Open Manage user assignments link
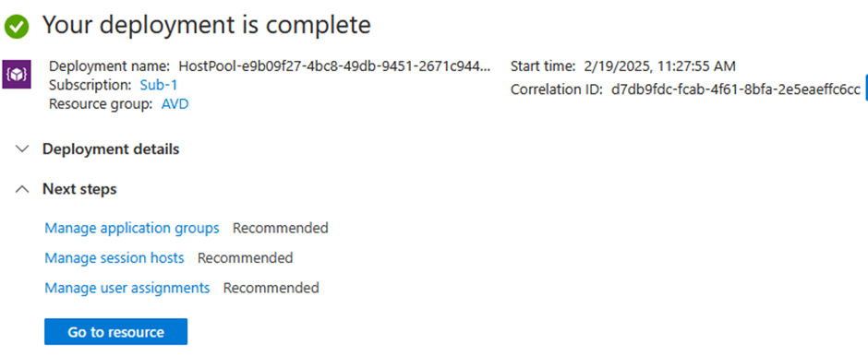868x356 pixels. point(127,288)
